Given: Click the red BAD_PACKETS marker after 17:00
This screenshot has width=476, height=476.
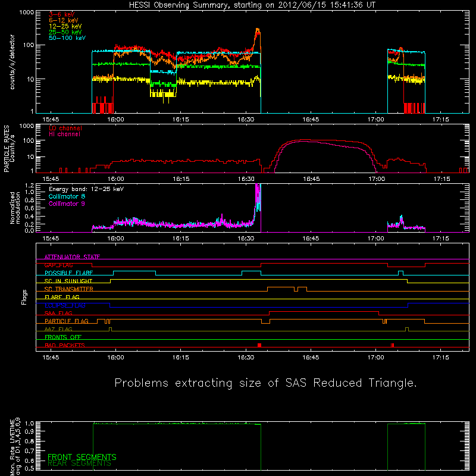Looking at the screenshot, I should click(x=393, y=345).
